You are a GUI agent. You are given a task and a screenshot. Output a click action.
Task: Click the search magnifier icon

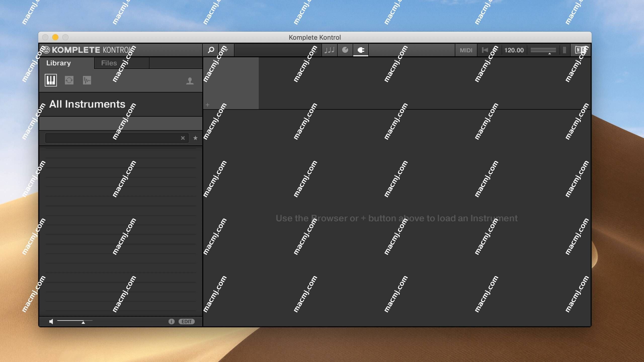point(211,50)
